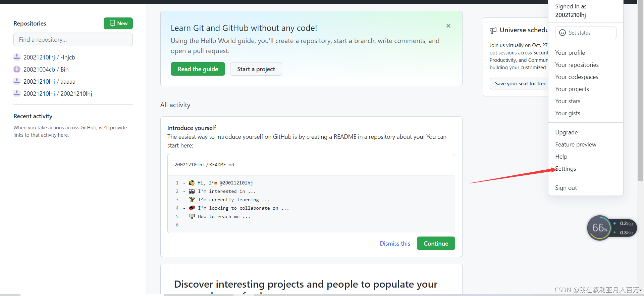This screenshot has height=296, width=644.
Task: Click the seedling emoji on line 3
Action: tap(192, 200)
